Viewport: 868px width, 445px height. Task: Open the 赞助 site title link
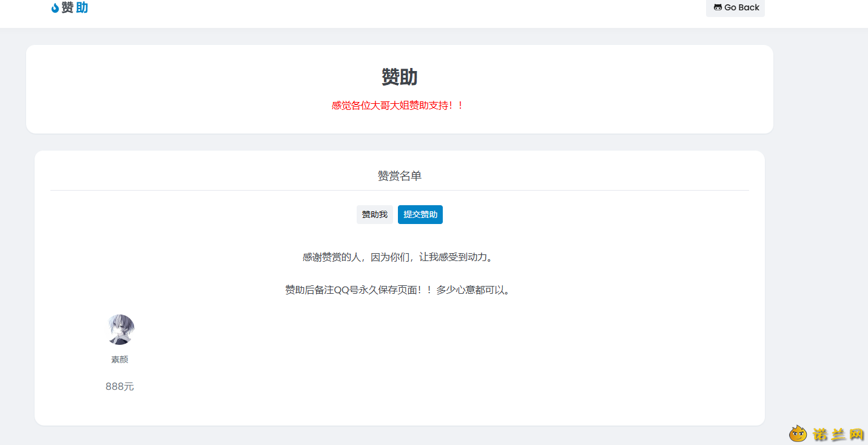click(x=75, y=8)
